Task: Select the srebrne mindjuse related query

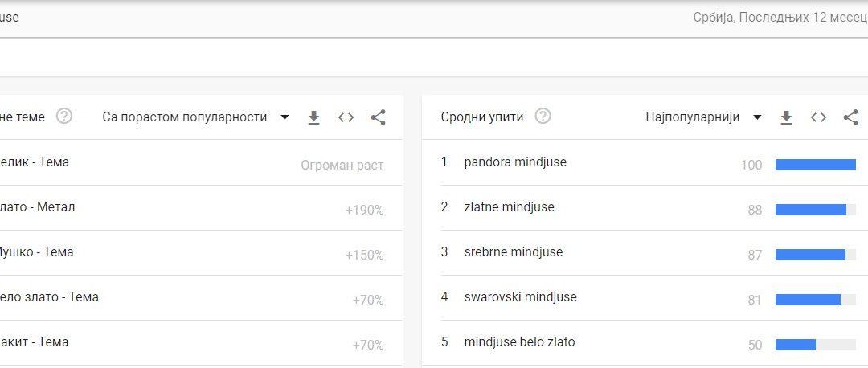Action: coord(513,252)
